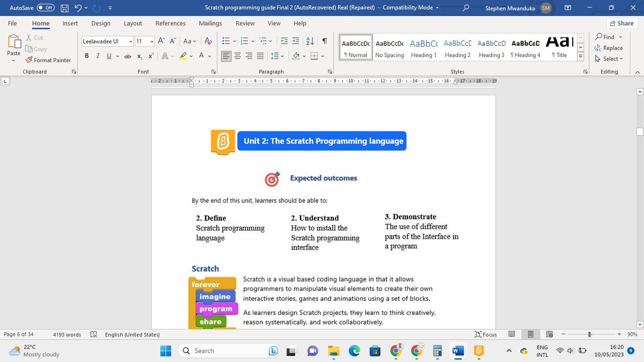This screenshot has height=362, width=644.
Task: Open Calculator from taskbar
Action: pos(437,351)
